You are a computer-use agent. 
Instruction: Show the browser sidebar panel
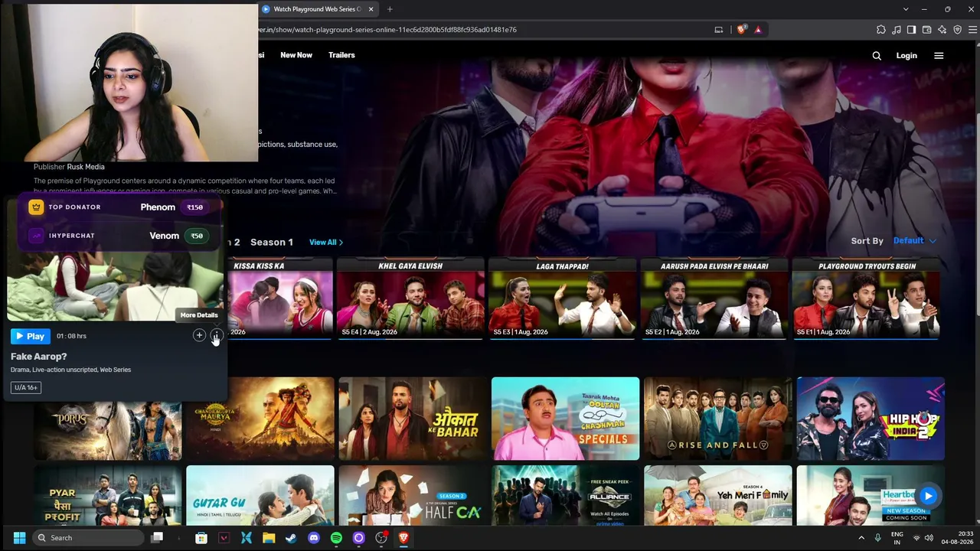coord(911,30)
